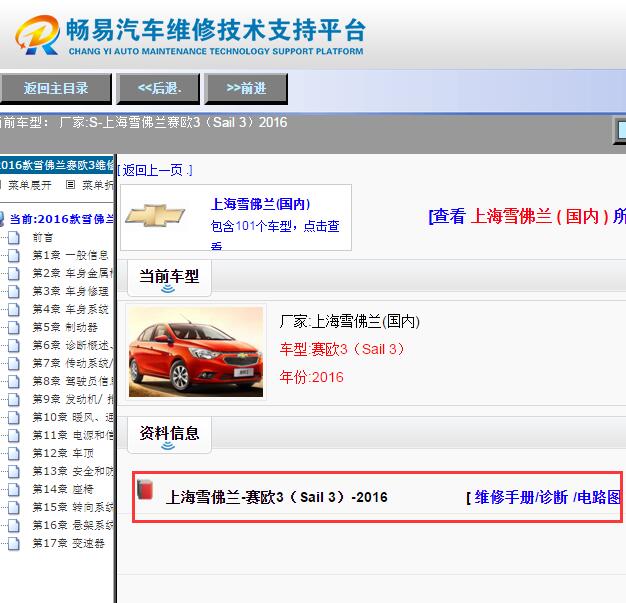Image resolution: width=626 pixels, height=603 pixels.
Task: Click the page icon for 第15章 转向系统
Action: pos(14,507)
